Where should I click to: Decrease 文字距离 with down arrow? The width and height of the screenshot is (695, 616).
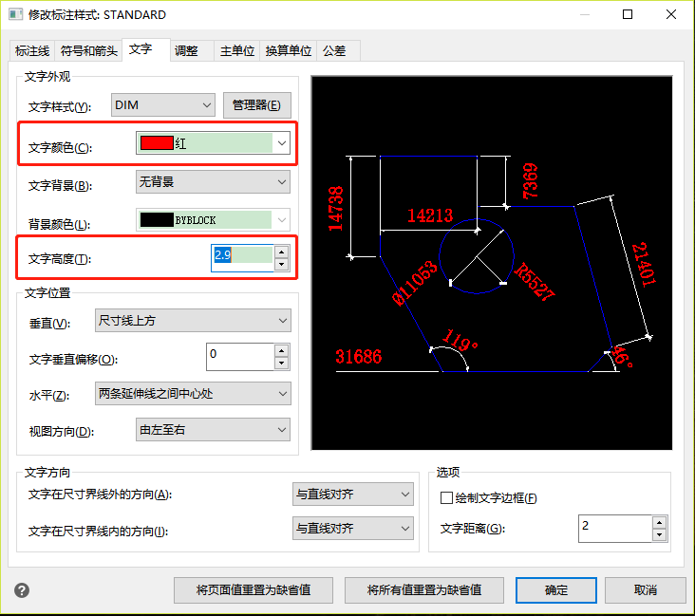[x=660, y=535]
